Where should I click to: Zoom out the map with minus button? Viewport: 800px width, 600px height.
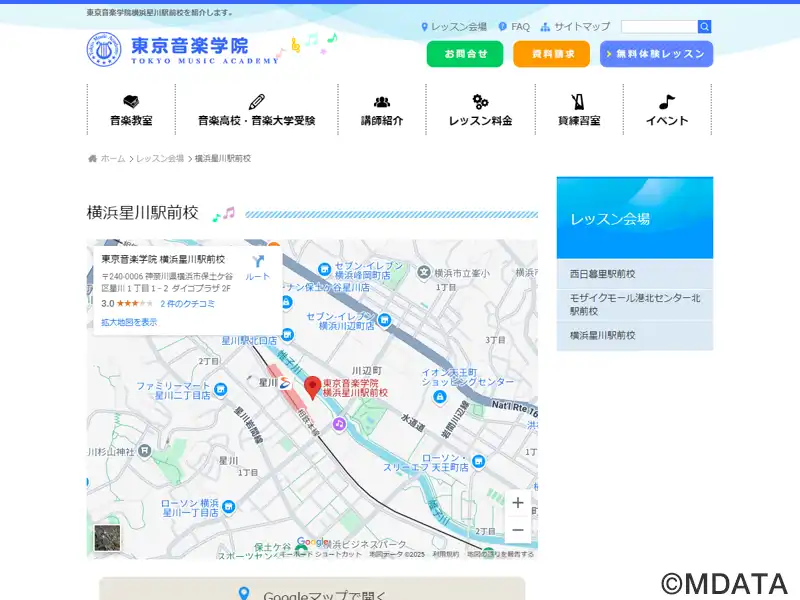[x=518, y=530]
